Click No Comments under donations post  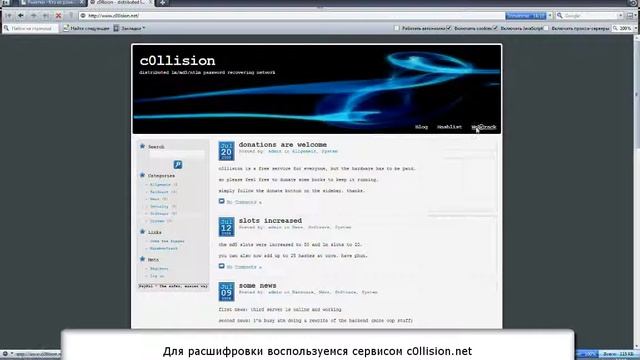pos(244,202)
